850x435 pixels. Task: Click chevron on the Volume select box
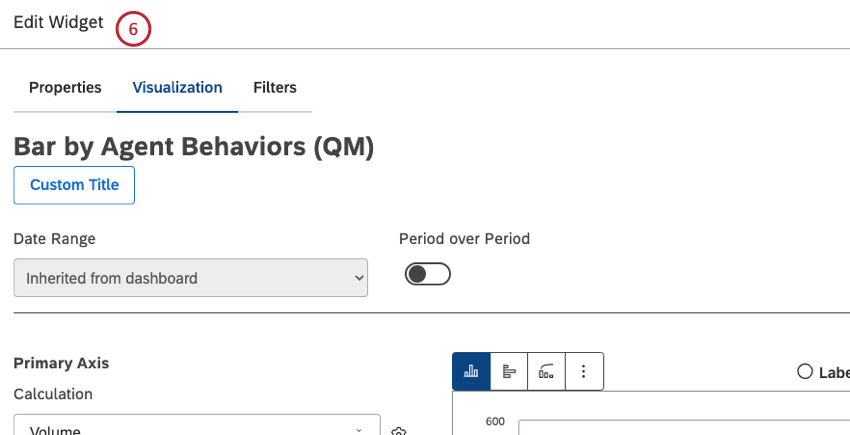point(358,430)
